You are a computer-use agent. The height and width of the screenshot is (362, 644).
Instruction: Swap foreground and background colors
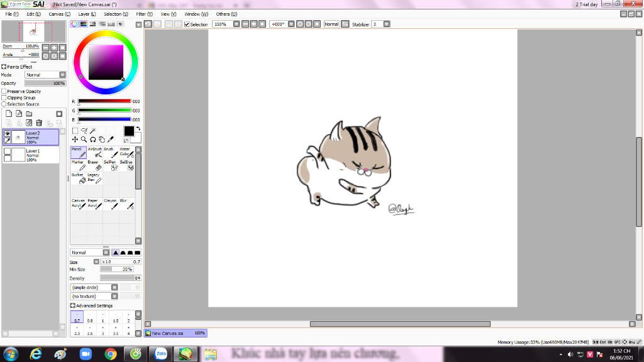[x=138, y=128]
